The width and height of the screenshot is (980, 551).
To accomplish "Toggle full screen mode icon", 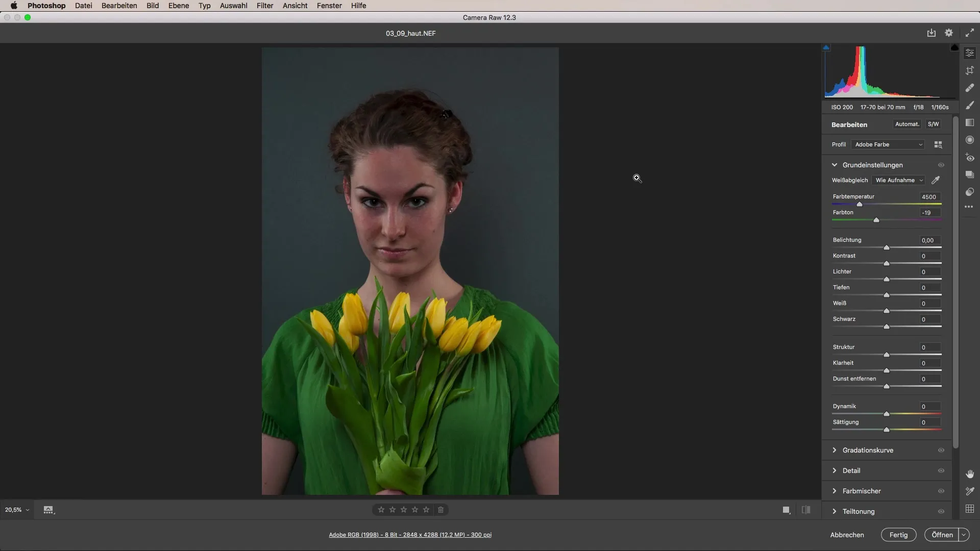I will (x=970, y=33).
